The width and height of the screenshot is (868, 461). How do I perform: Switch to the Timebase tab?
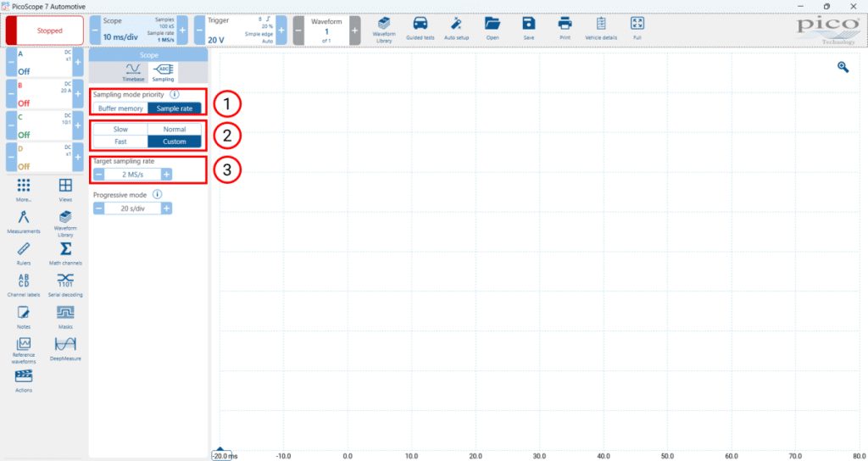point(133,73)
